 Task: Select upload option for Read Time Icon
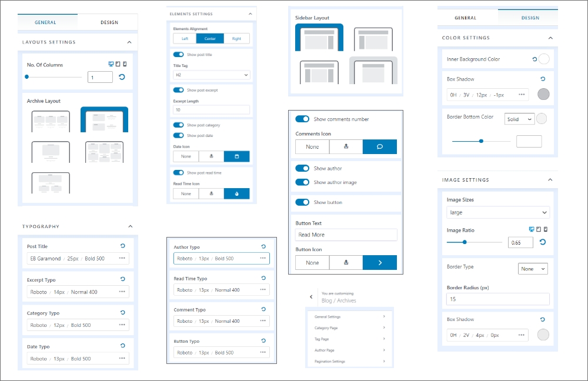[211, 193]
